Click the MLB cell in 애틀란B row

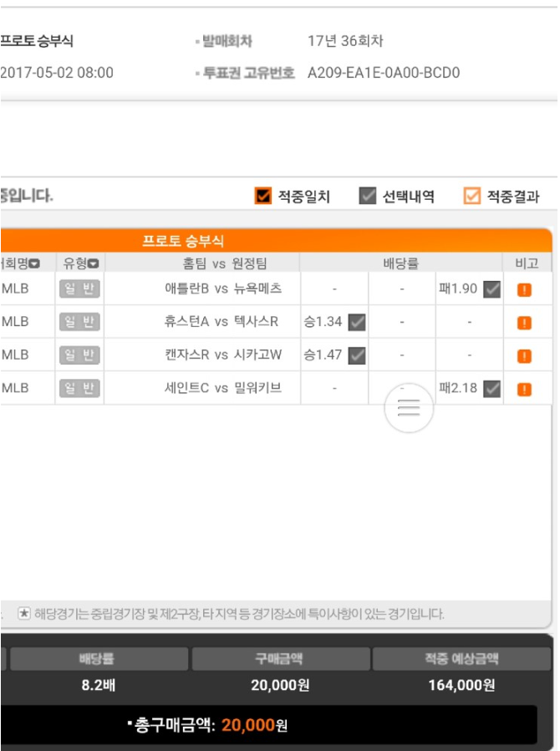[x=15, y=289]
